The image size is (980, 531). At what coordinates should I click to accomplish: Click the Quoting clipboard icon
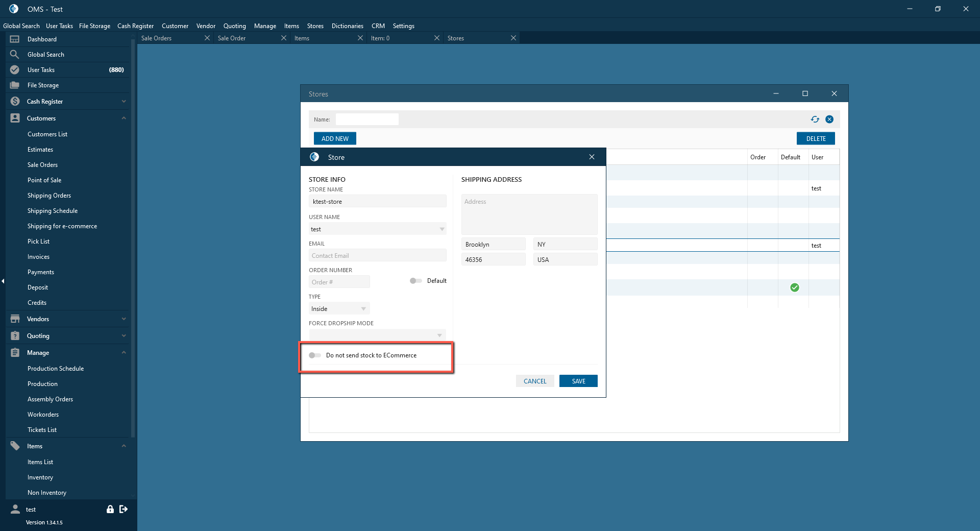point(15,336)
